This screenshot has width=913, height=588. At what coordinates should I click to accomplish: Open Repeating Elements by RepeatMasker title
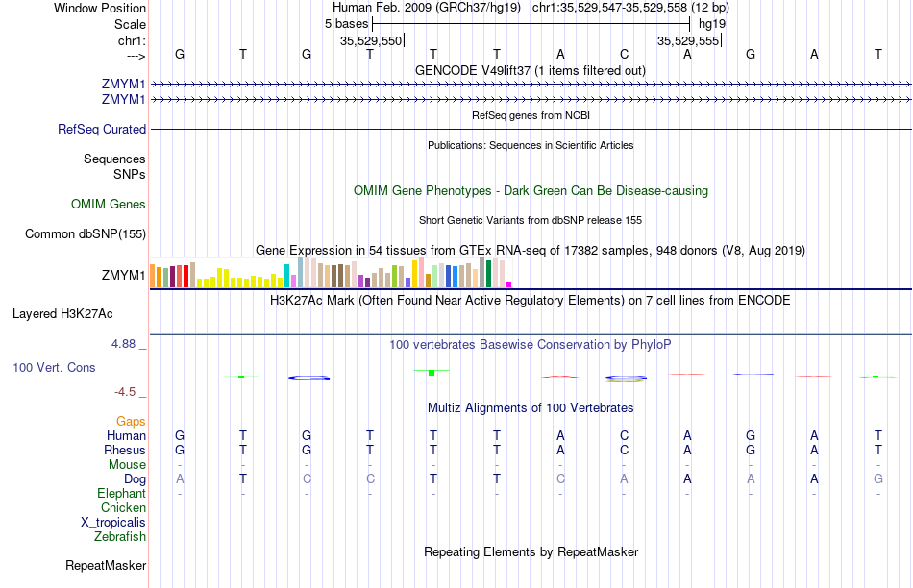click(531, 551)
